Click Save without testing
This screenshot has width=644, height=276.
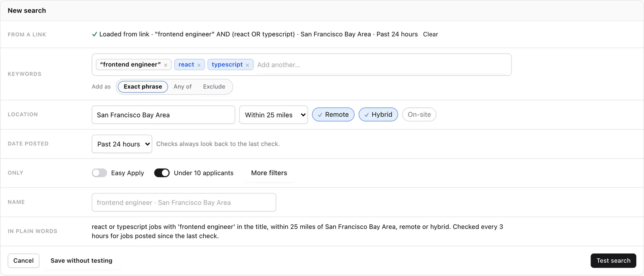pos(81,261)
